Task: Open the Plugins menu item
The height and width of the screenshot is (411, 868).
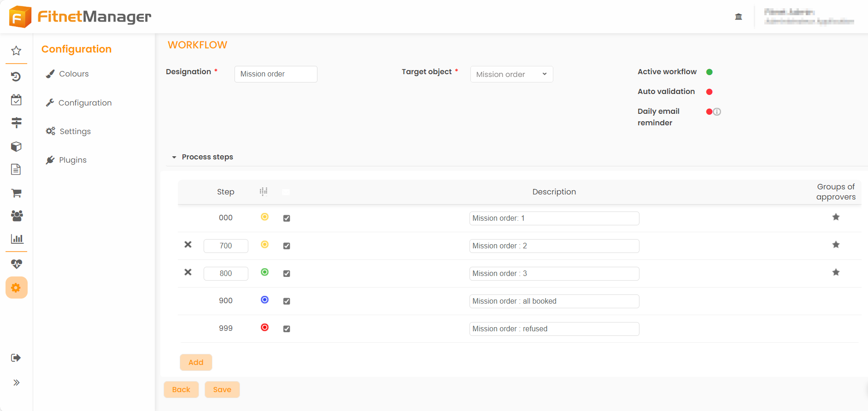Action: click(72, 160)
